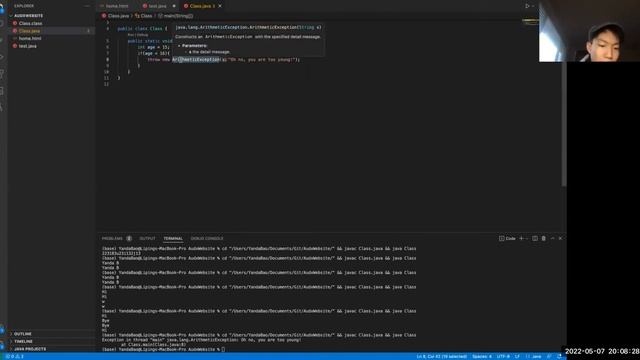The image size is (640, 360).
Task: Switch to the home.html editor tab
Action: [x=117, y=6]
